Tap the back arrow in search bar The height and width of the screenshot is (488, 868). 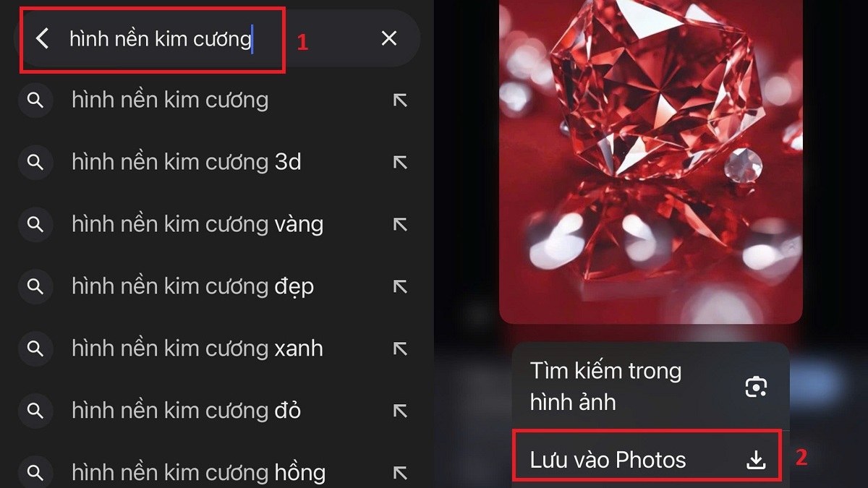click(x=43, y=38)
